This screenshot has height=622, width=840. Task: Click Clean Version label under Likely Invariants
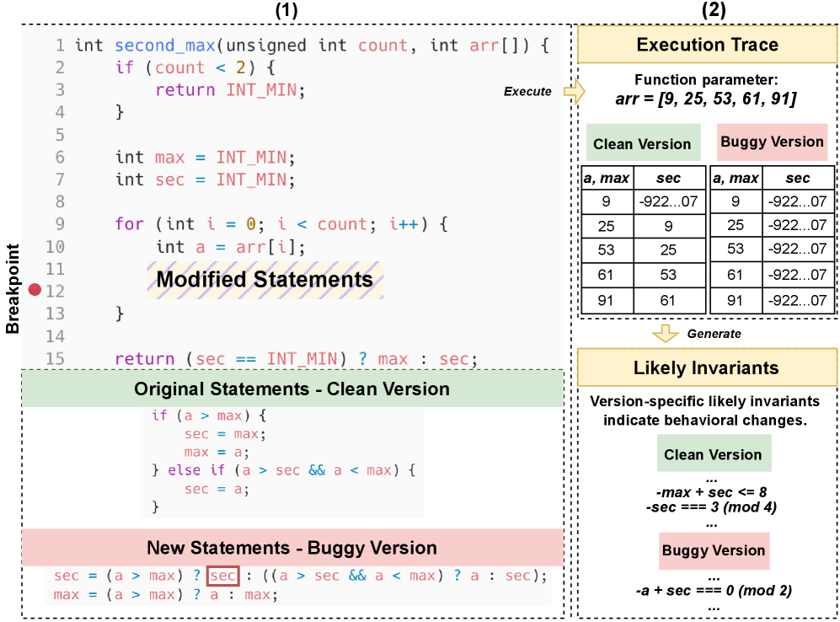point(713,454)
